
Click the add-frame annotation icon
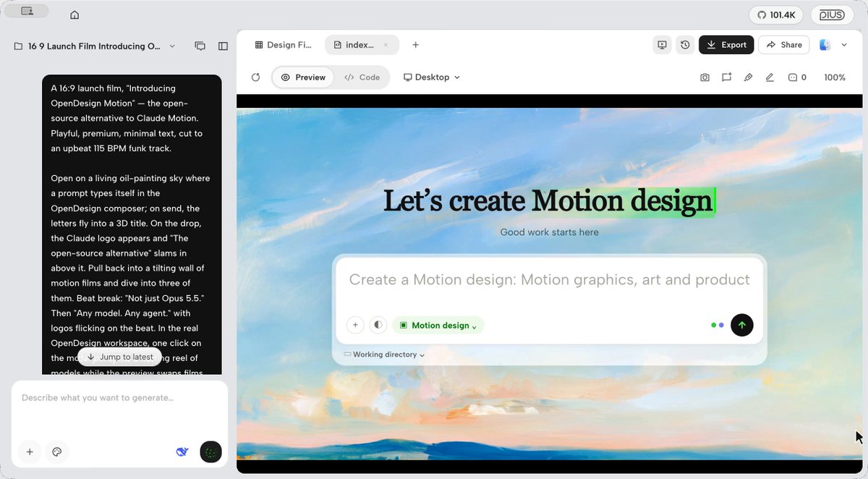[x=726, y=77]
